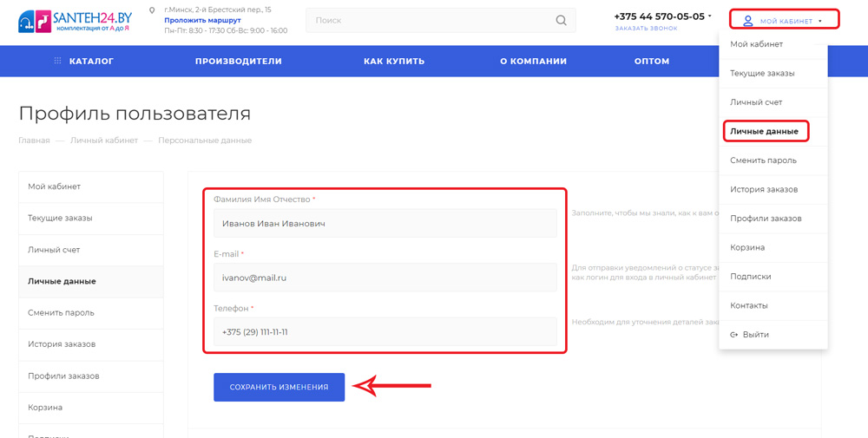This screenshot has height=438, width=868.
Task: Select Личные данные in left sidebar
Action: pyautogui.click(x=91, y=282)
